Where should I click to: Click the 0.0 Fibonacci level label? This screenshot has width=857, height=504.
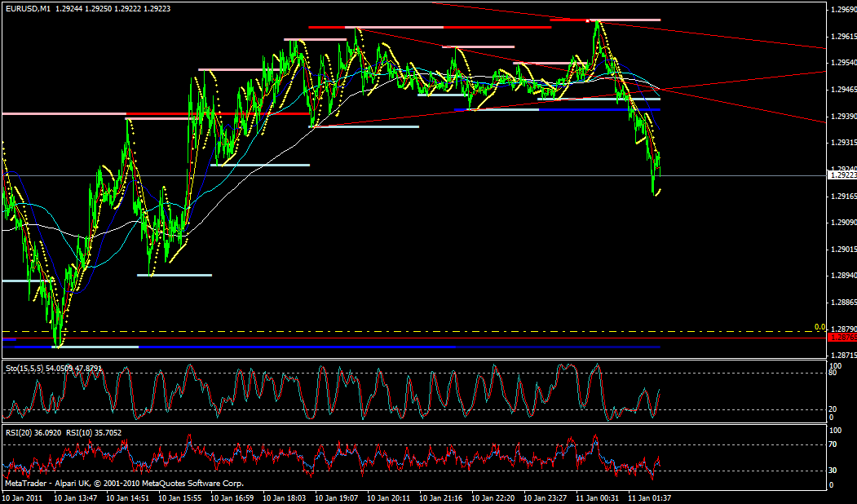(820, 327)
